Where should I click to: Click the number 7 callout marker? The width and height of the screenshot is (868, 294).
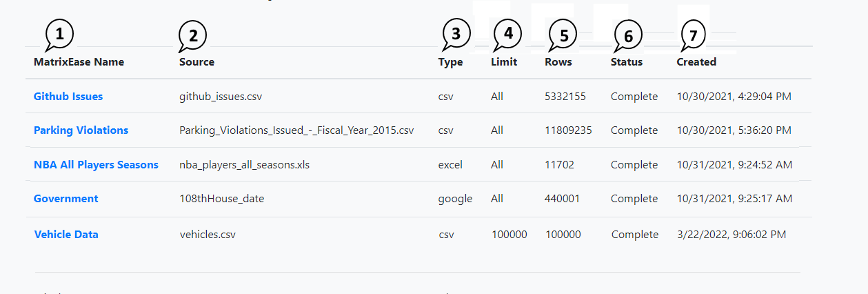(694, 36)
